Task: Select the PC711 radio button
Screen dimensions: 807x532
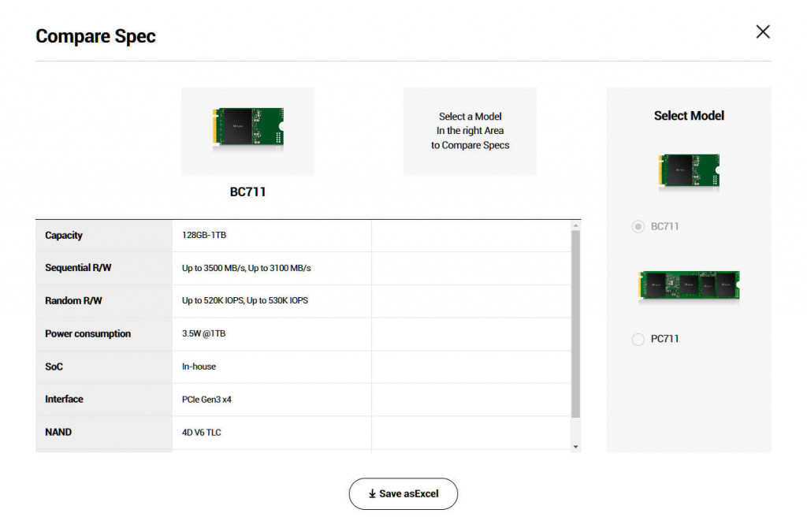Action: (x=638, y=339)
